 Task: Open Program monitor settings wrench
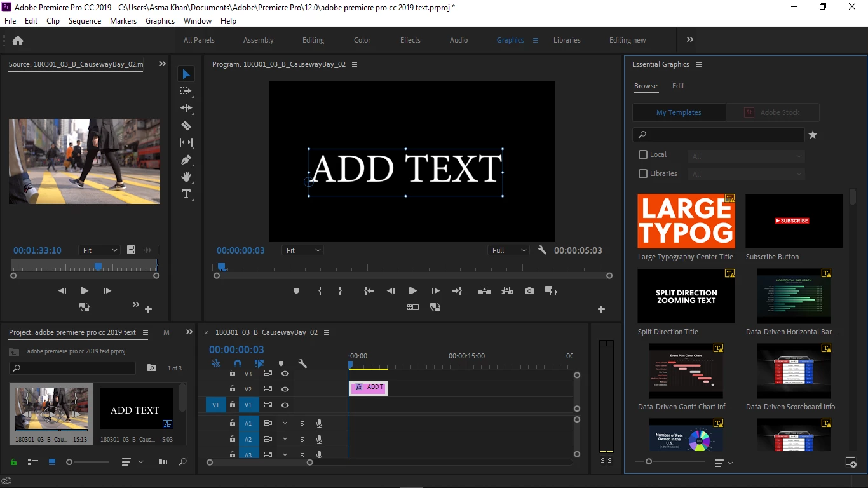pos(542,250)
